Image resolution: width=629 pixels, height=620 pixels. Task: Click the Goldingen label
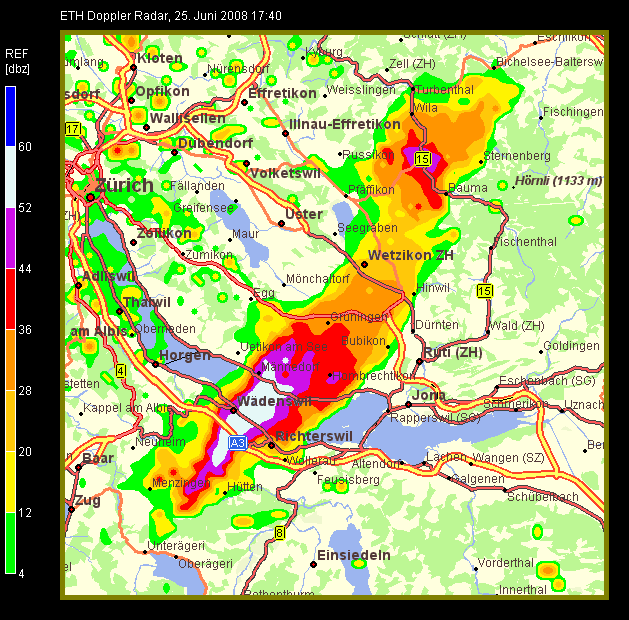click(x=571, y=346)
